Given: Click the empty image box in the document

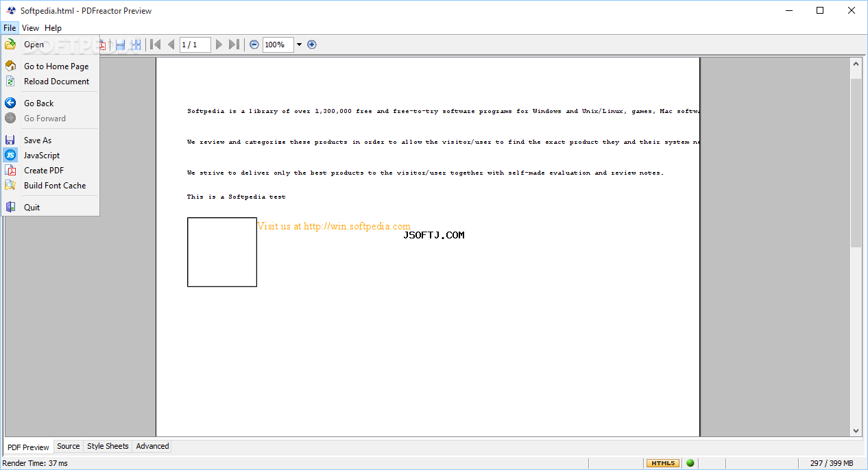Looking at the screenshot, I should pos(222,252).
